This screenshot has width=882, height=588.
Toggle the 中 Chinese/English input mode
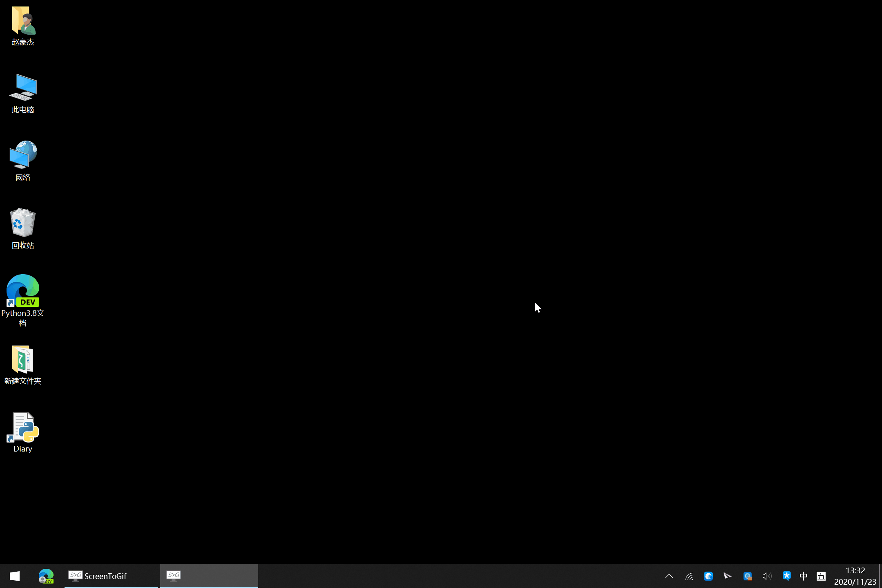[804, 576]
